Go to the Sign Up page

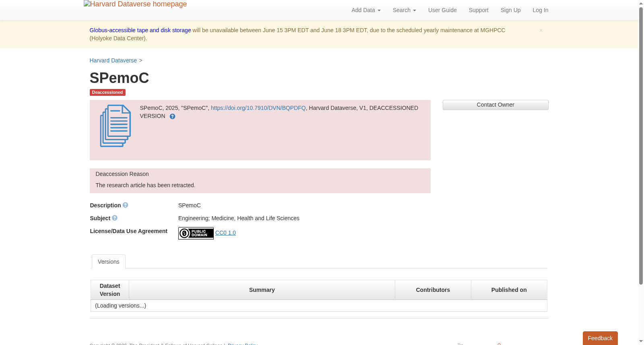pyautogui.click(x=510, y=10)
